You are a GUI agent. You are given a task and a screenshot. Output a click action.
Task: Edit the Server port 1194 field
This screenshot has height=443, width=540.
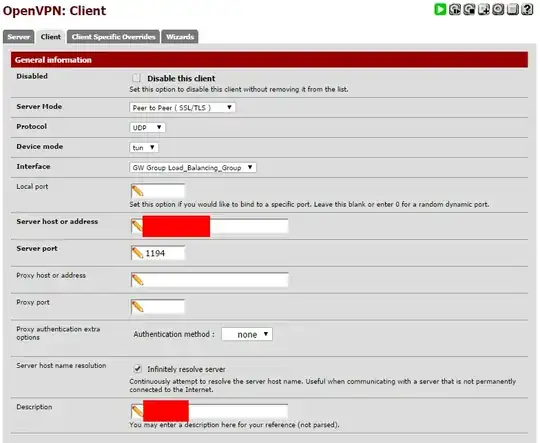click(x=158, y=253)
